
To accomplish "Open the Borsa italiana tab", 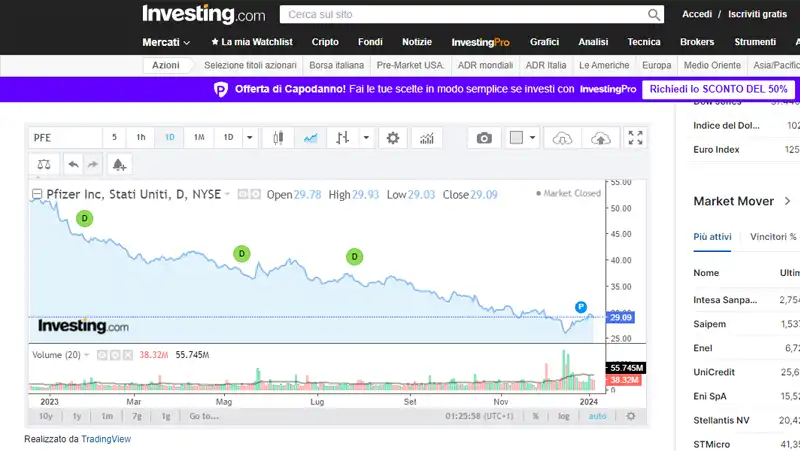I will 336,65.
